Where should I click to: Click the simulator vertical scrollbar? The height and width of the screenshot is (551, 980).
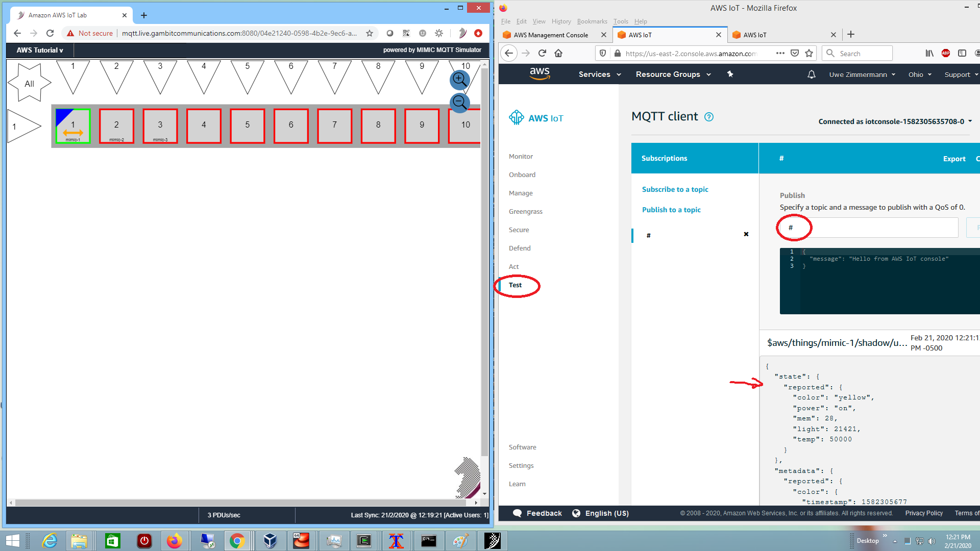coord(484,262)
